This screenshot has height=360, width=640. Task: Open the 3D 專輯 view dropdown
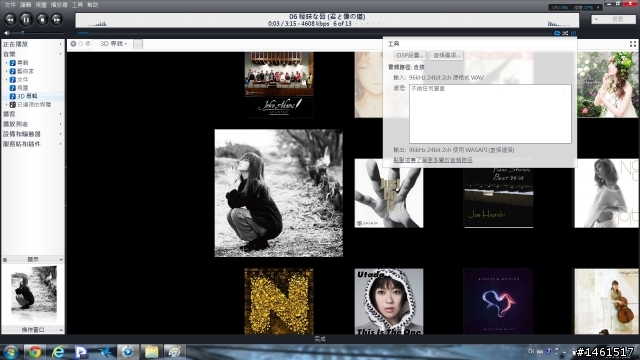click(113, 44)
